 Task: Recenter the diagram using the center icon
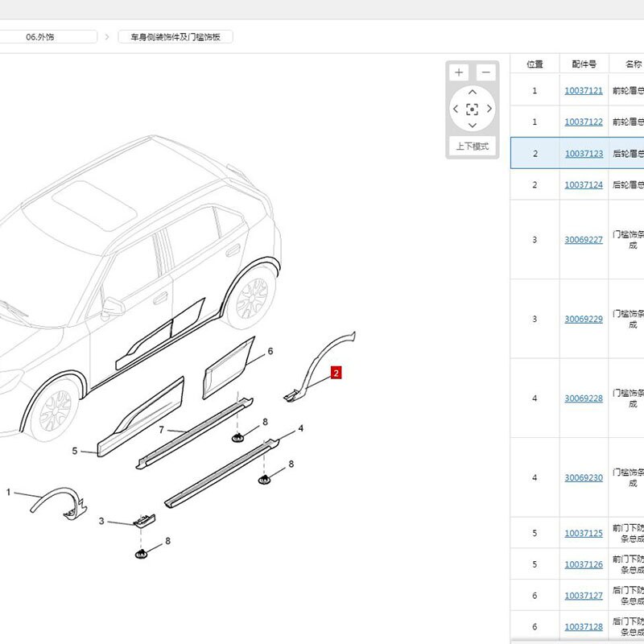coord(473,109)
